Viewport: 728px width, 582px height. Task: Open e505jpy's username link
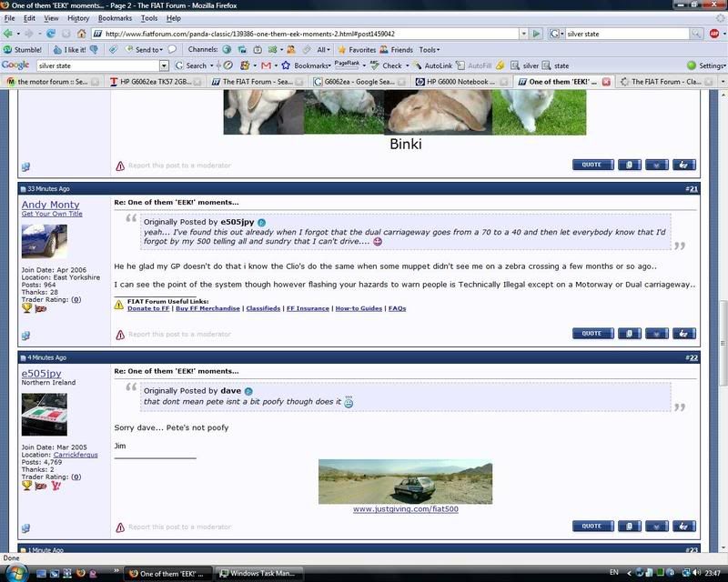41,373
